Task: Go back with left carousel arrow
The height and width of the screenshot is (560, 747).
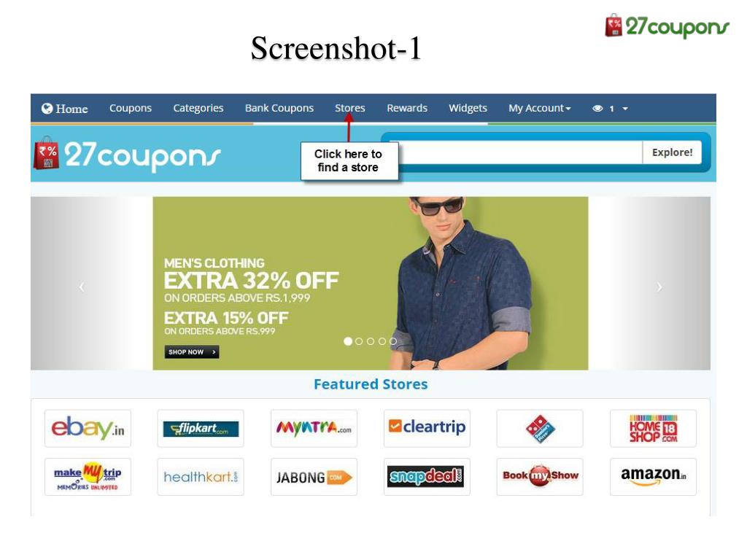Action: click(x=82, y=287)
